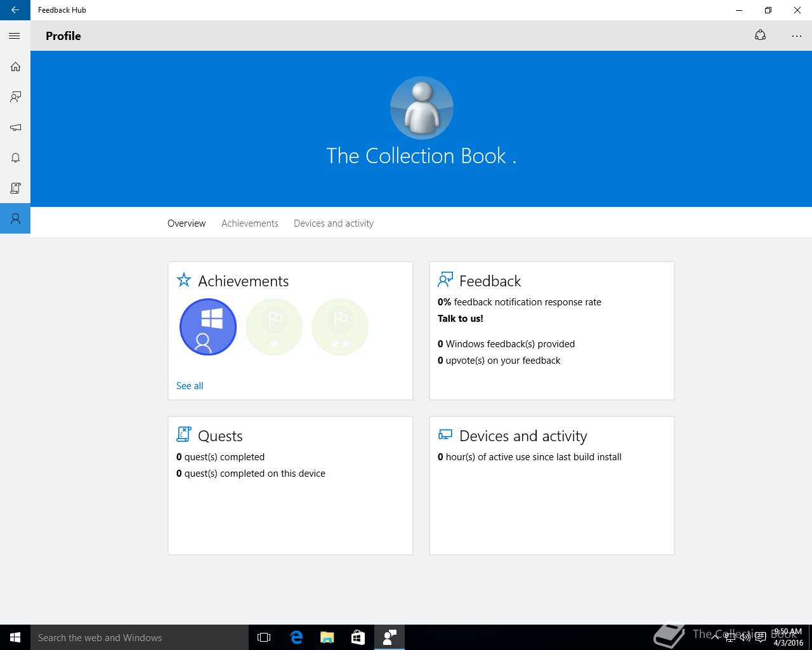Switch to Devices and activity tab
The image size is (812, 650).
[334, 223]
